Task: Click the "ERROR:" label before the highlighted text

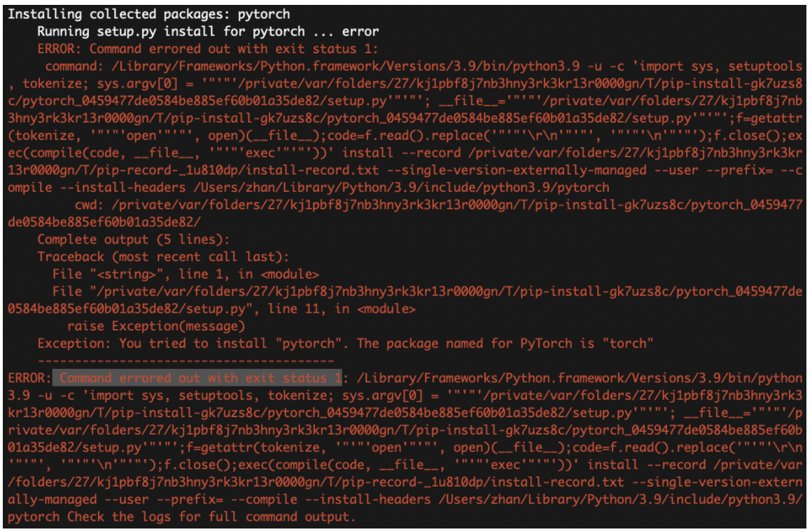Action: pyautogui.click(x=27, y=378)
